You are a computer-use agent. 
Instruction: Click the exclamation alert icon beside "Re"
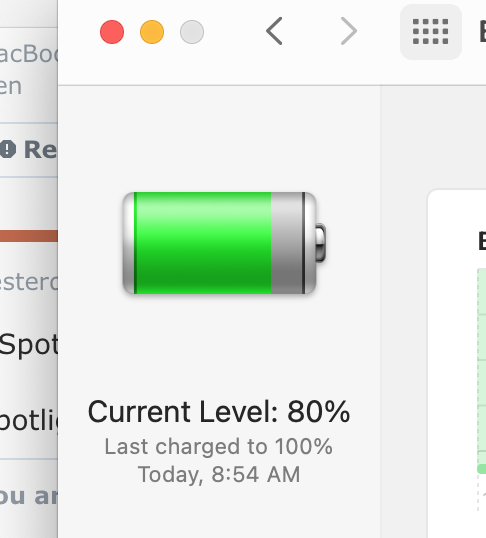(x=8, y=149)
